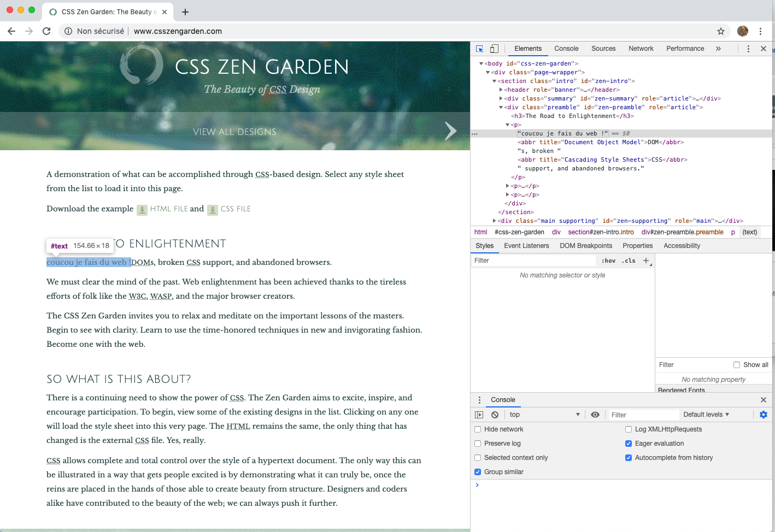
Task: Click the new style rule plus icon
Action: pyautogui.click(x=646, y=261)
